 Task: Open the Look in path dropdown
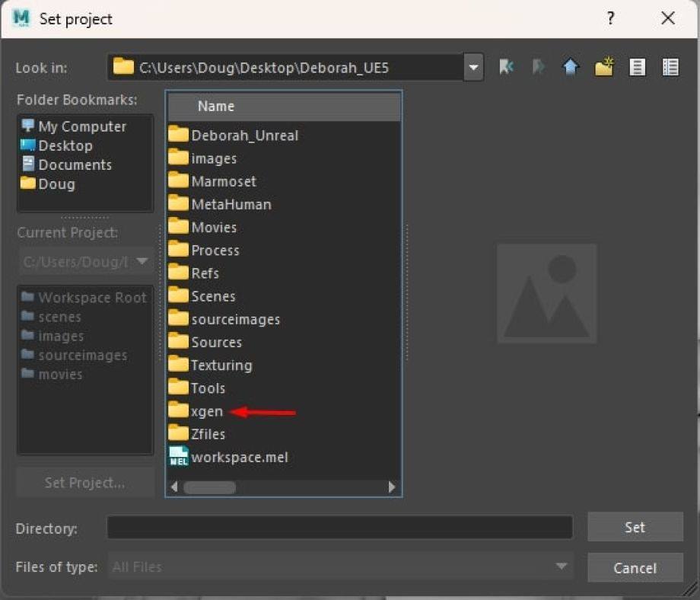tap(473, 67)
